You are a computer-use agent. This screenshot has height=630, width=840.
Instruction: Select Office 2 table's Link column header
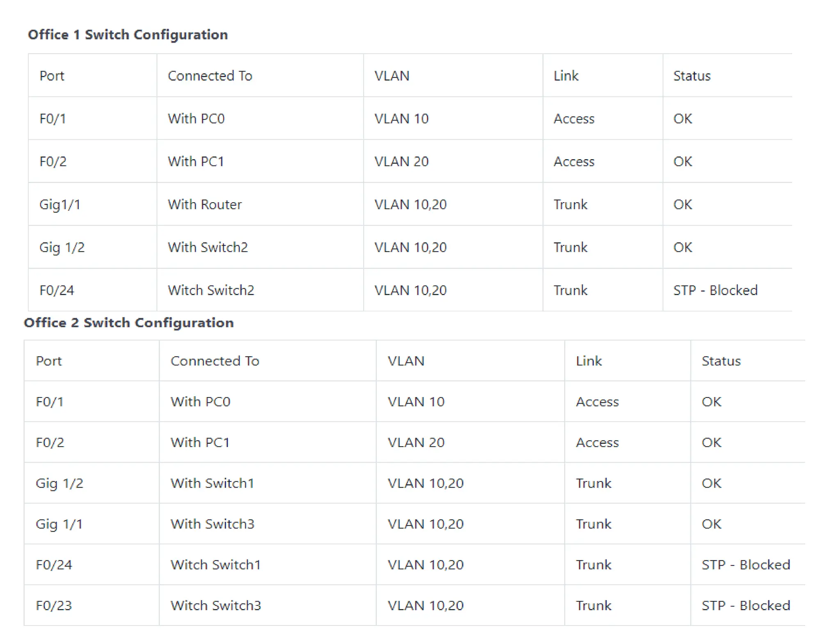click(589, 361)
